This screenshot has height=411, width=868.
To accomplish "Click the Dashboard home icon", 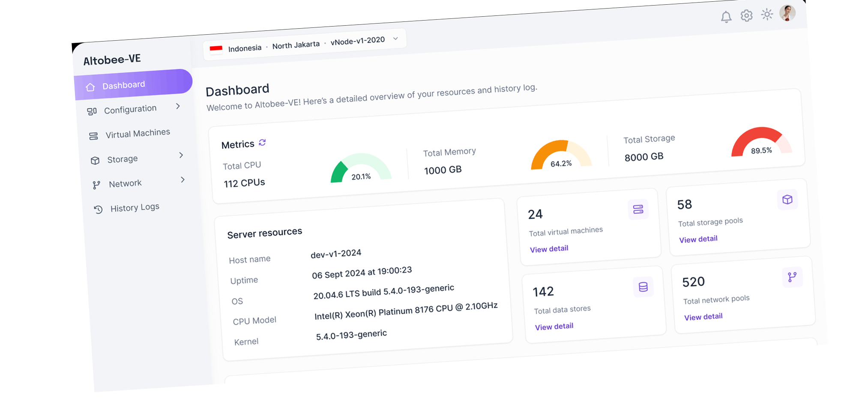I will click(x=90, y=87).
